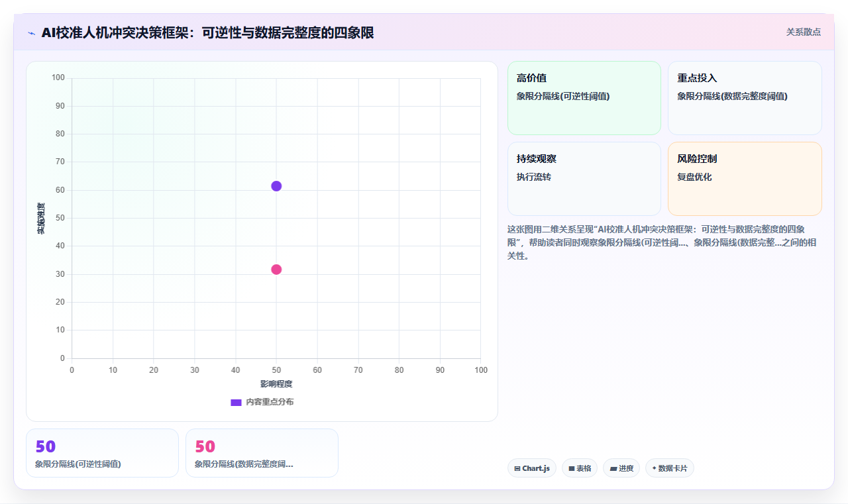This screenshot has height=504, width=848.
Task: Select the Chart.js tag
Action: click(532, 468)
